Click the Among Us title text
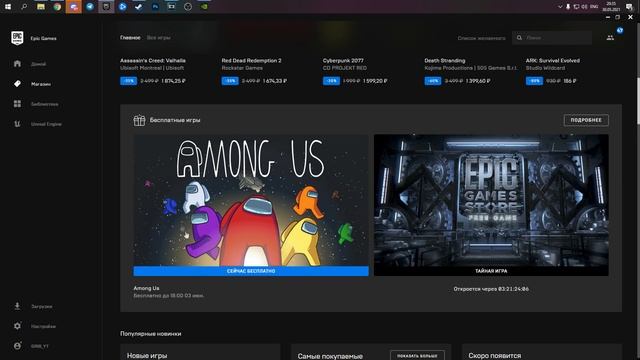The image size is (640, 360). [x=146, y=288]
